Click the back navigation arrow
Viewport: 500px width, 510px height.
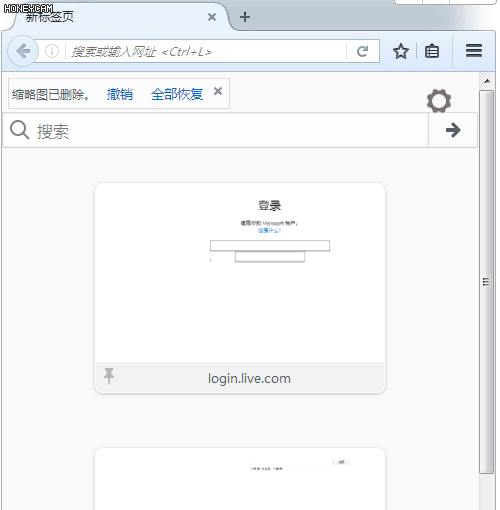(x=23, y=51)
